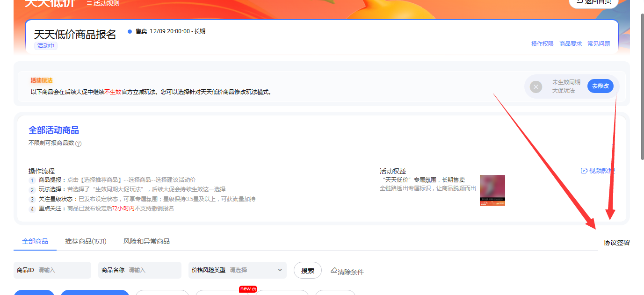This screenshot has height=295, width=644.
Task: Open the 视频教程 link
Action: click(598, 171)
